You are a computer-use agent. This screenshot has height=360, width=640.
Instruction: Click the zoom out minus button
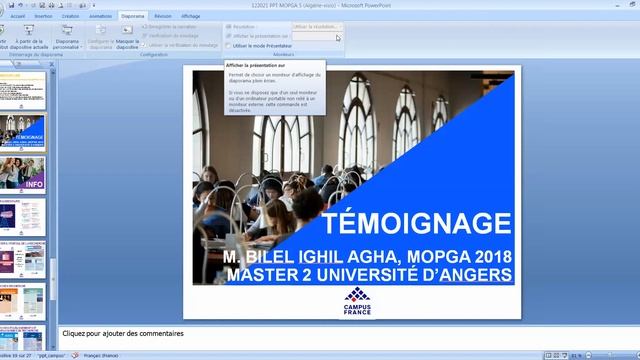(589, 356)
